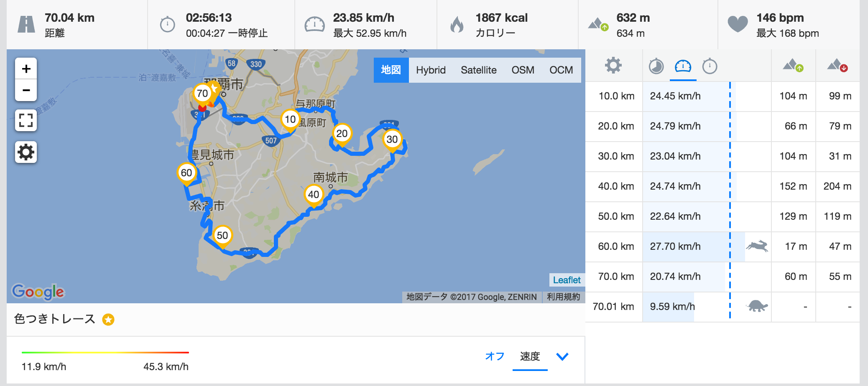Viewport: 868px width, 386px height.
Task: Select 速度 colored trace mode
Action: [x=530, y=356]
